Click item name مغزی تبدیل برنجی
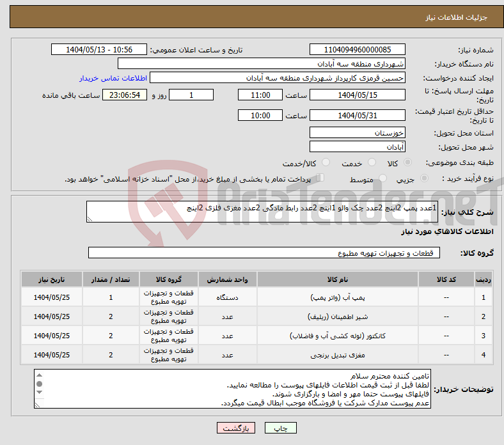The height and width of the screenshot is (445, 504). [338, 355]
